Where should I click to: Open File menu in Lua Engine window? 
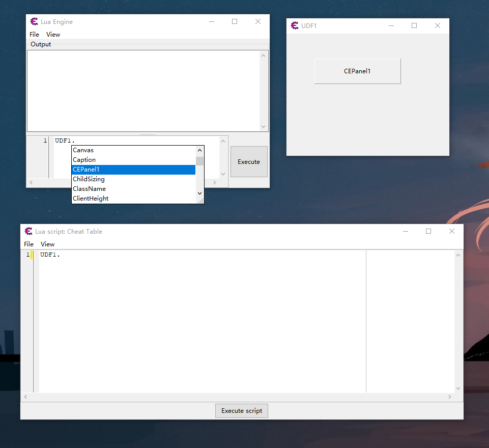pyautogui.click(x=34, y=35)
